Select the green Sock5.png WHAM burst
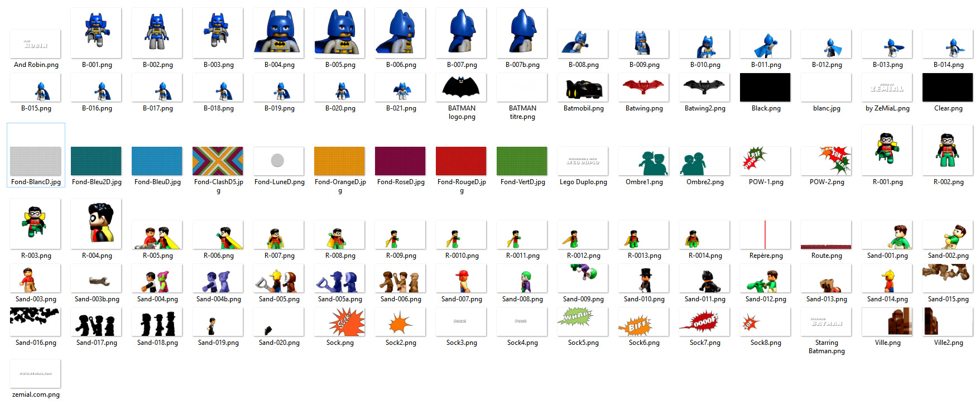The height and width of the screenshot is (404, 980). pyautogui.click(x=583, y=322)
